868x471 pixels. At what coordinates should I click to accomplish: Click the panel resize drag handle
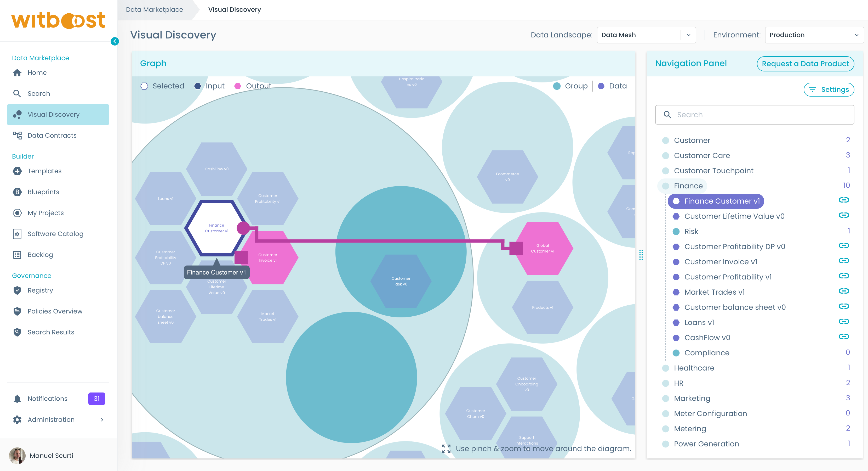click(641, 255)
